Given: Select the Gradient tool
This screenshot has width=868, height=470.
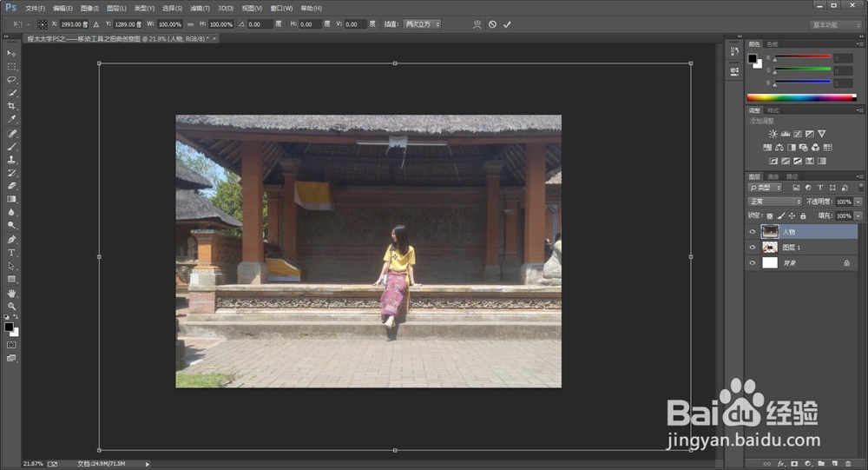Looking at the screenshot, I should tap(11, 199).
